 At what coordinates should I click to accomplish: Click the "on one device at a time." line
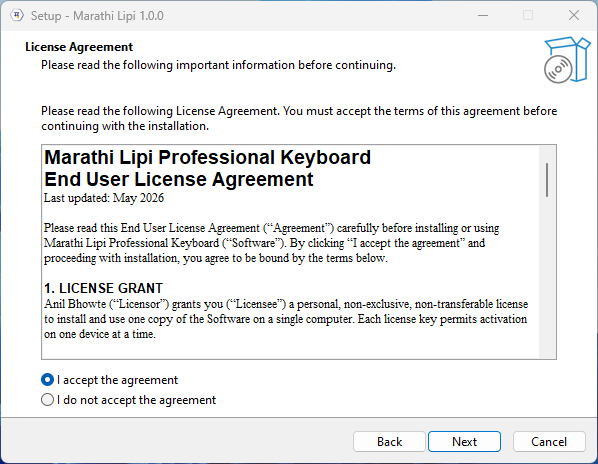tap(100, 334)
